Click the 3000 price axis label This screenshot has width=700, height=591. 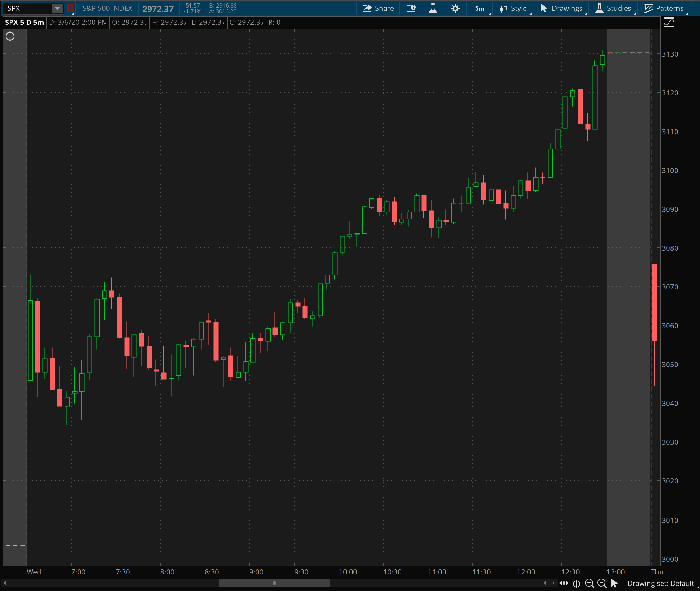coord(670,559)
